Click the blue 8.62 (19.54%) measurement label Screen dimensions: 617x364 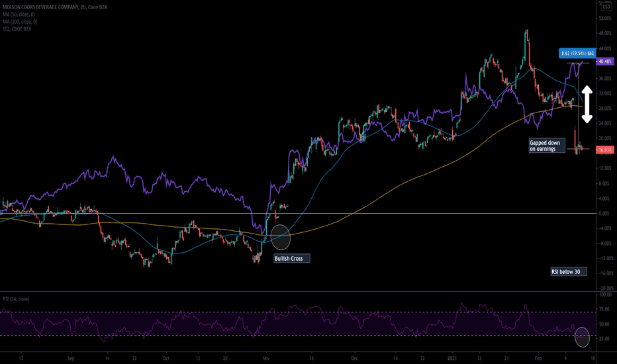coord(578,53)
